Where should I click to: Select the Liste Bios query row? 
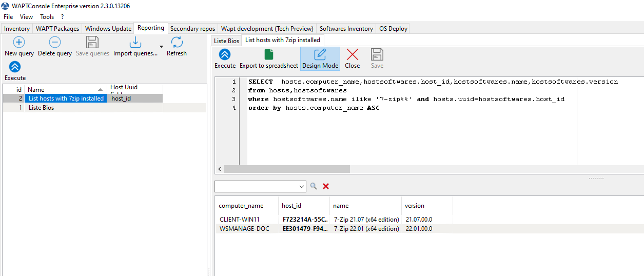pos(41,108)
